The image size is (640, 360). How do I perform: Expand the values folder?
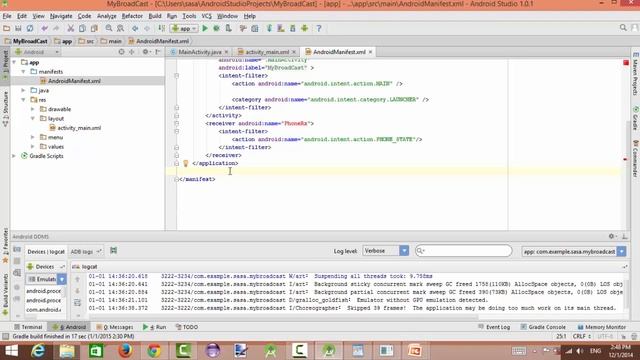point(33,147)
